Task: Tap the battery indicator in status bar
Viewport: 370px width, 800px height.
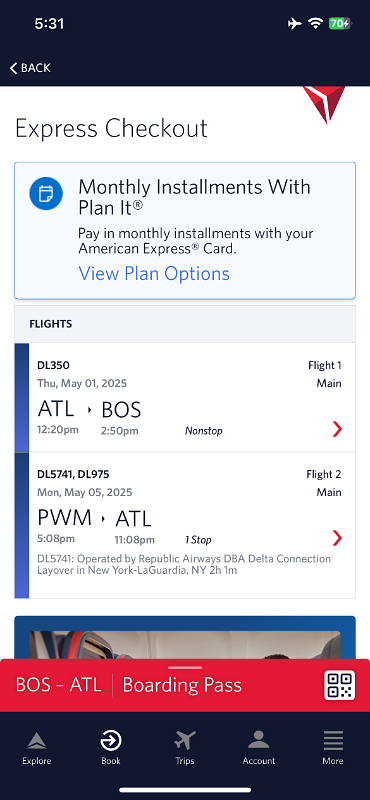Action: 339,23
